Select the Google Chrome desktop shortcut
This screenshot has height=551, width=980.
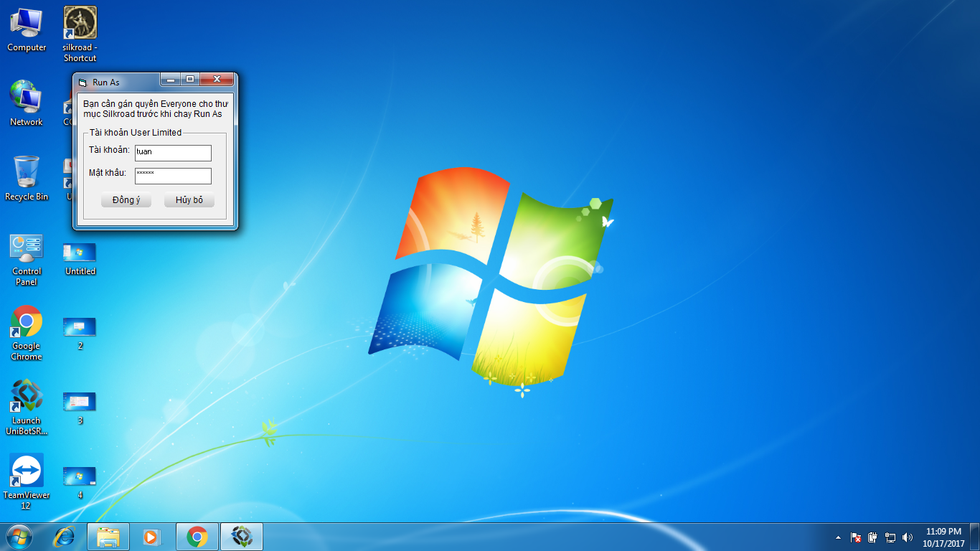(x=27, y=334)
